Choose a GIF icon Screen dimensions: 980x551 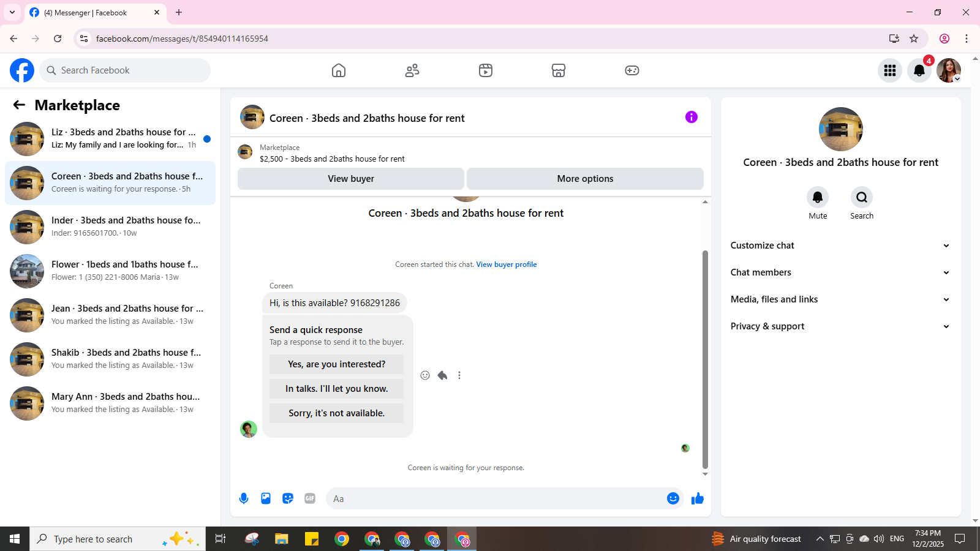pyautogui.click(x=310, y=498)
